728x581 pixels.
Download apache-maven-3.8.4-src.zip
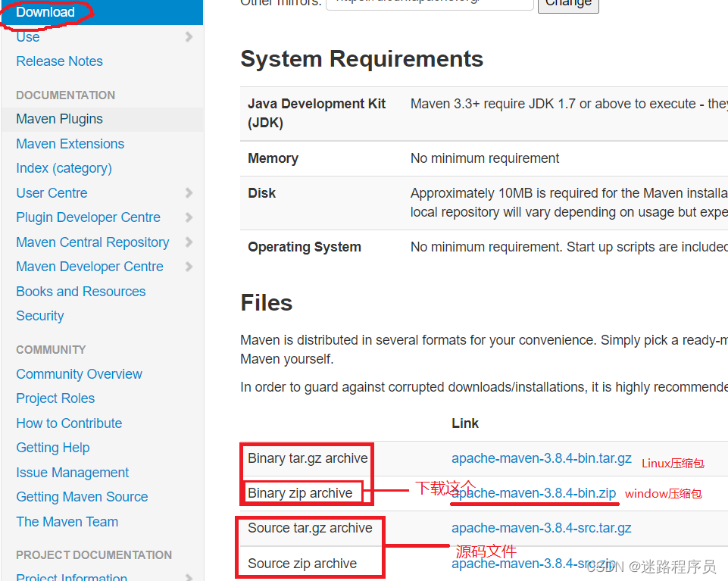coord(534,564)
